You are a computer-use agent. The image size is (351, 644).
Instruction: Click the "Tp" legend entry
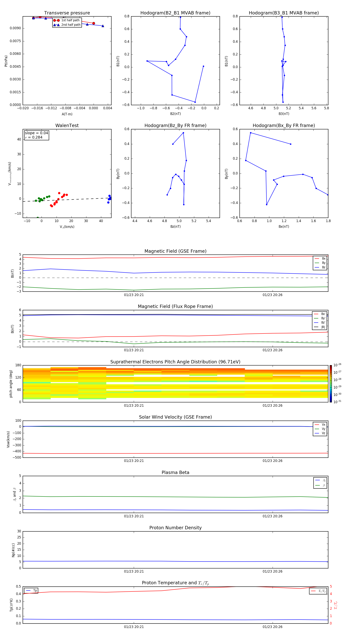(31, 591)
